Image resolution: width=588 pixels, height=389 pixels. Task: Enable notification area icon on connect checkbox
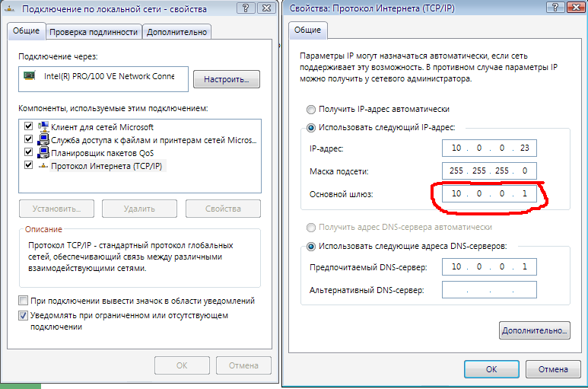[24, 301]
